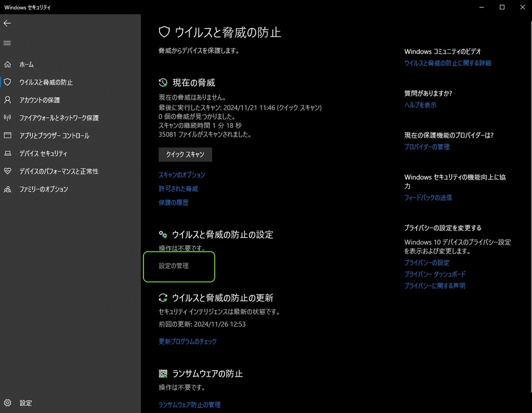Click 設定の管理 link
This screenshot has height=413, width=532.
pos(174,265)
